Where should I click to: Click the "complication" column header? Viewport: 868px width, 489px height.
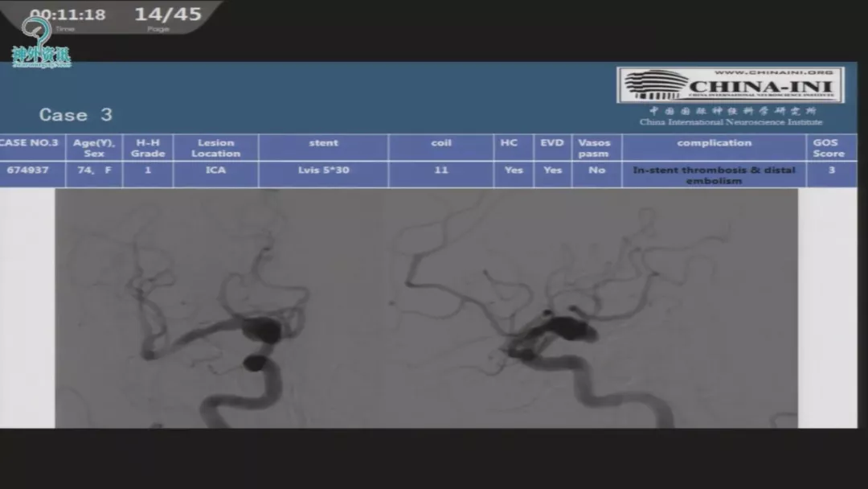tap(714, 148)
